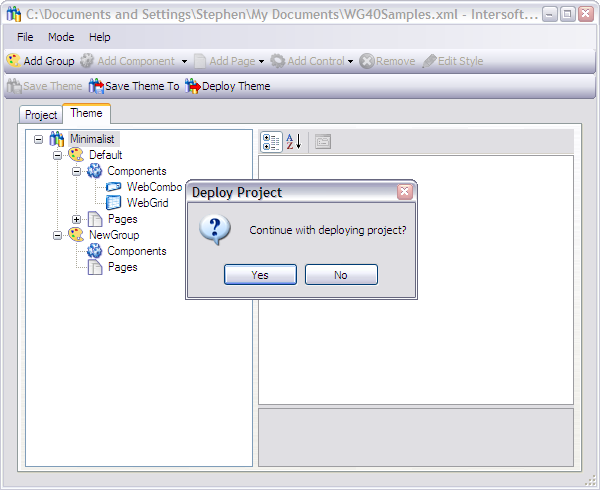600x490 pixels.
Task: Select the Categorized view icon in property grid
Action: tap(271, 142)
